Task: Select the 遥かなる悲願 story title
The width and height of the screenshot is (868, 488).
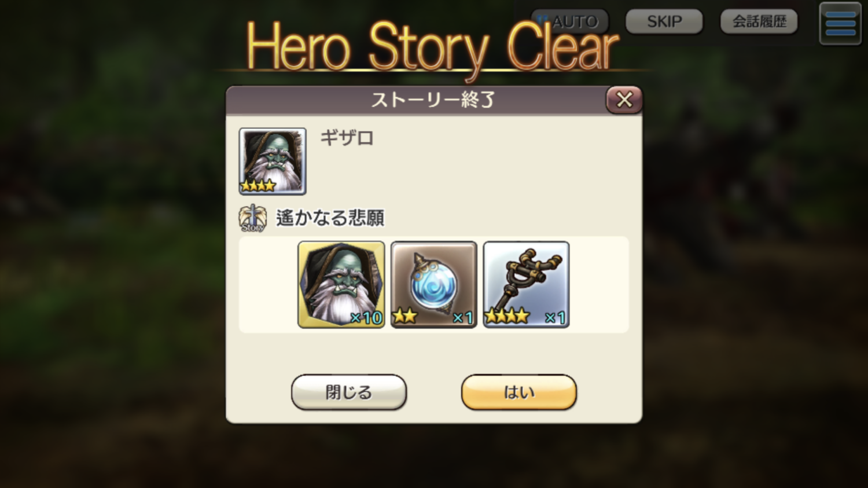Action: click(330, 218)
